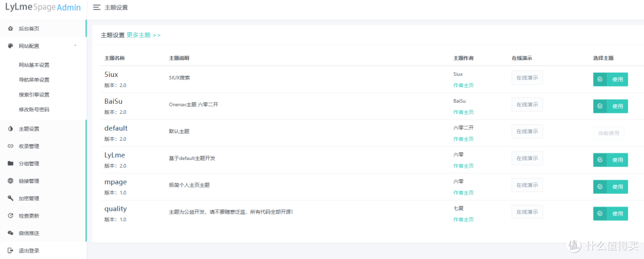Open 在线演示 for BaiSu theme
This screenshot has height=259, width=644.
click(527, 104)
